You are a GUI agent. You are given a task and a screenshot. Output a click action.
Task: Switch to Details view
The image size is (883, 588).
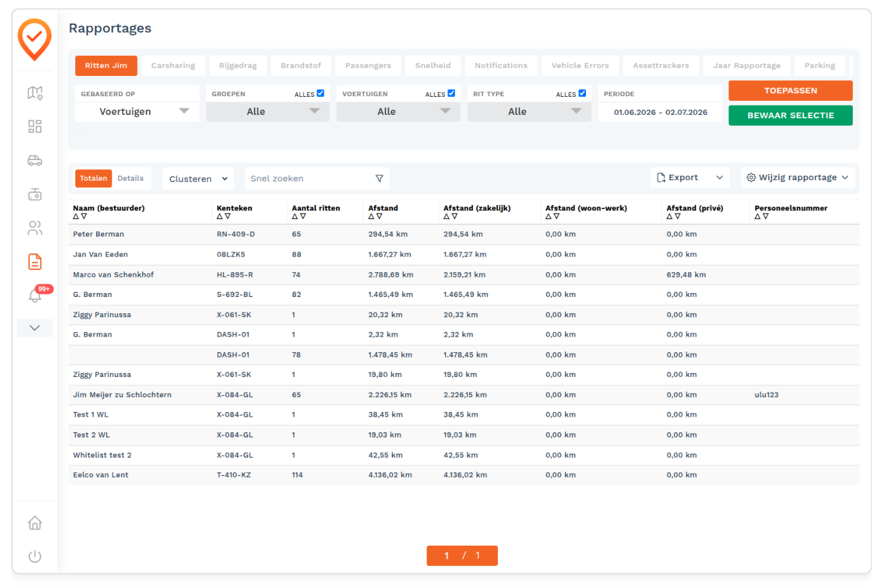click(131, 178)
